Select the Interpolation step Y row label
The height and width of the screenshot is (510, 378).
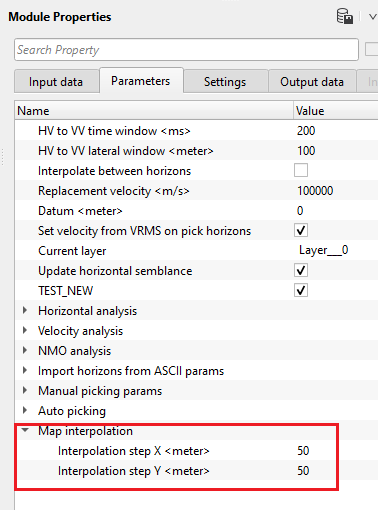(134, 471)
